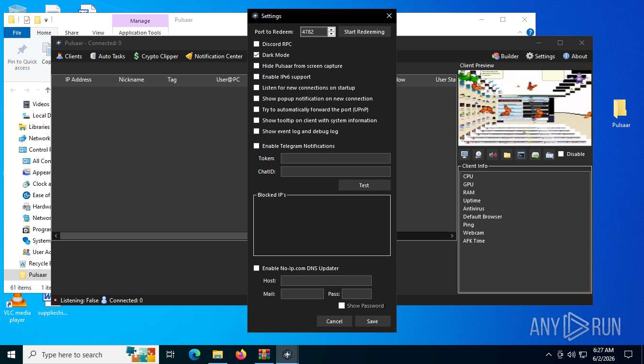
Task: Enable Show popup notification on new connection
Action: (x=257, y=99)
